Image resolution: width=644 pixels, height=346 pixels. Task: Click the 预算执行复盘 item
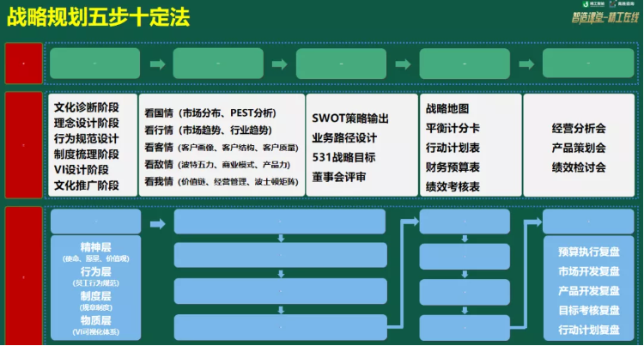tap(588, 252)
